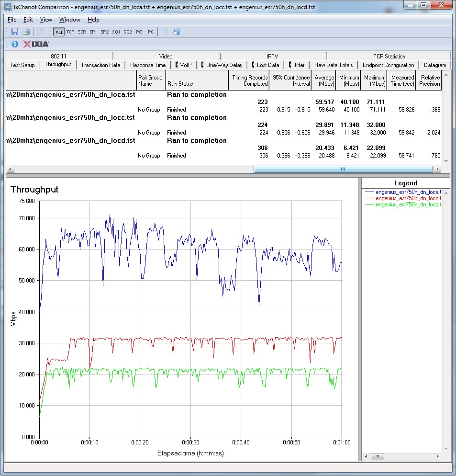Select the SQ1 filter button
The width and height of the screenshot is (456, 476).
click(116, 32)
